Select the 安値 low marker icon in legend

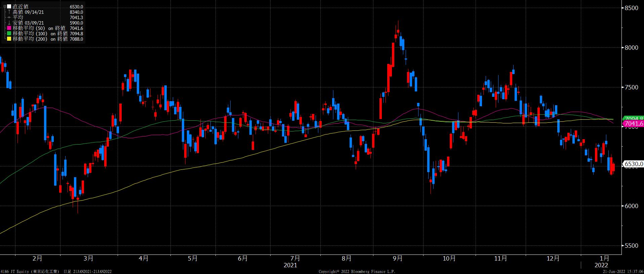tap(9, 23)
